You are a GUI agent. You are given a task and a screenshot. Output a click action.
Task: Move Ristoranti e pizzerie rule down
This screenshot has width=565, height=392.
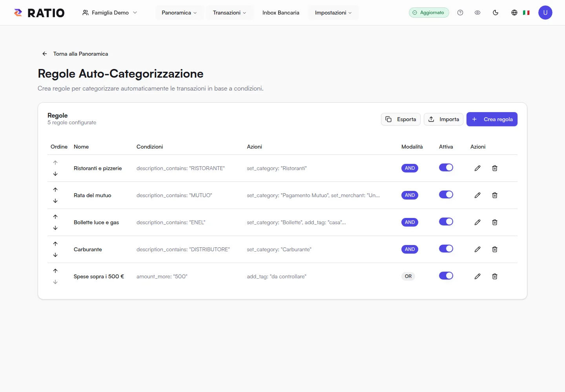55,174
